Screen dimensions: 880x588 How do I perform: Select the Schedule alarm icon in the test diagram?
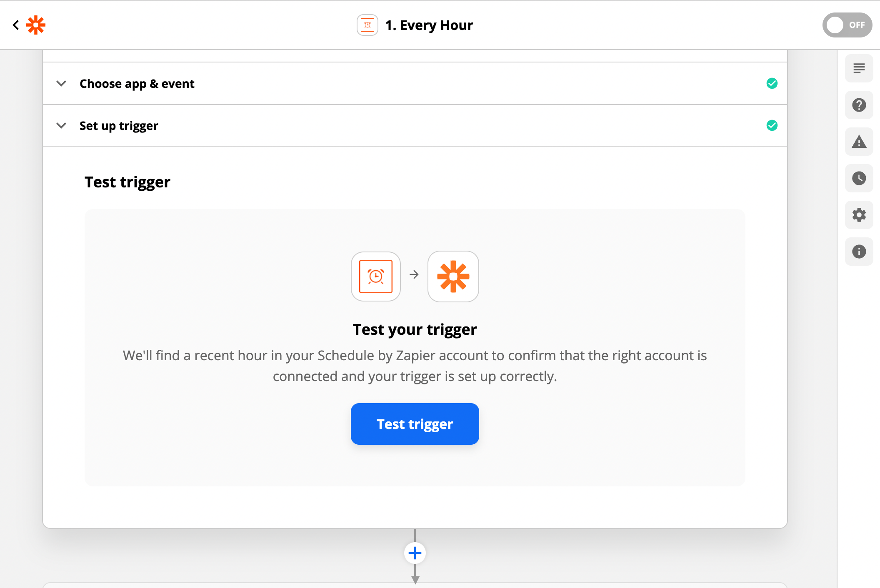375,277
